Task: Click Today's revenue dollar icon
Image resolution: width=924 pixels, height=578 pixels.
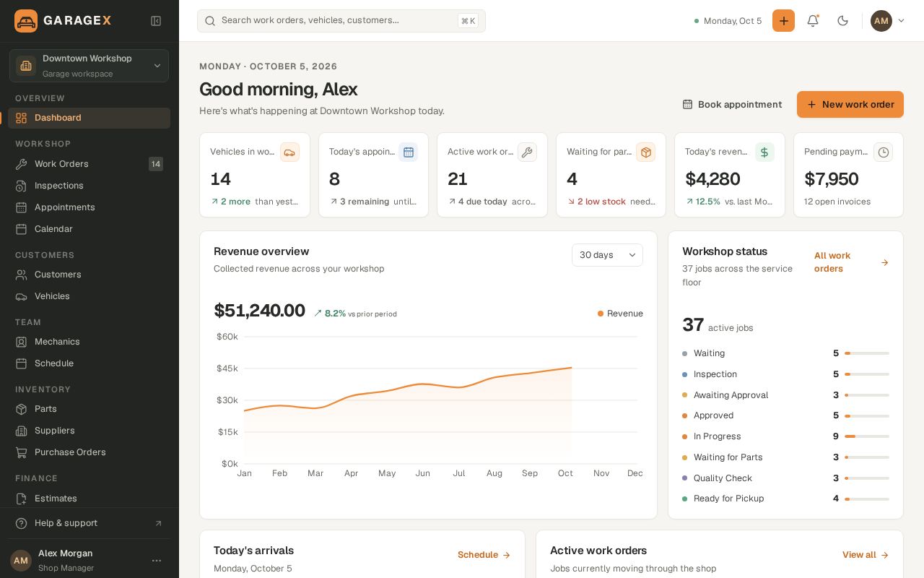Action: (764, 152)
